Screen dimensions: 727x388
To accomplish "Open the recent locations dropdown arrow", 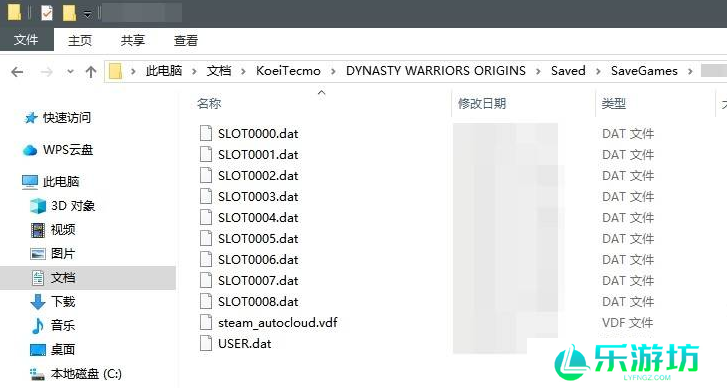I will tap(70, 71).
